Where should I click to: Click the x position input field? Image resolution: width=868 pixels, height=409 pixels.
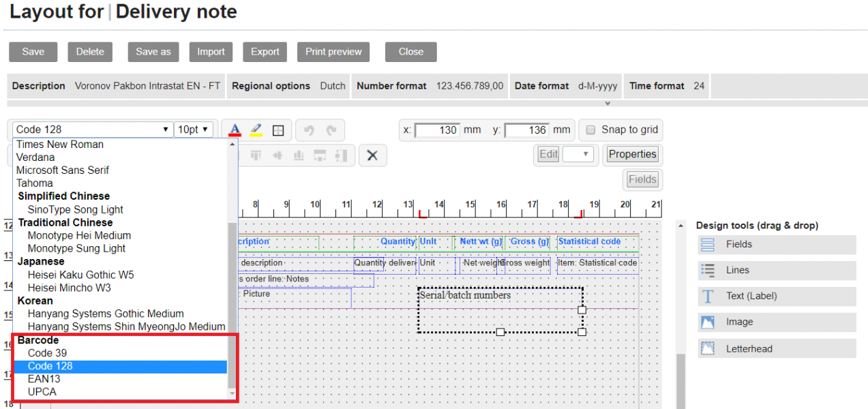point(436,130)
